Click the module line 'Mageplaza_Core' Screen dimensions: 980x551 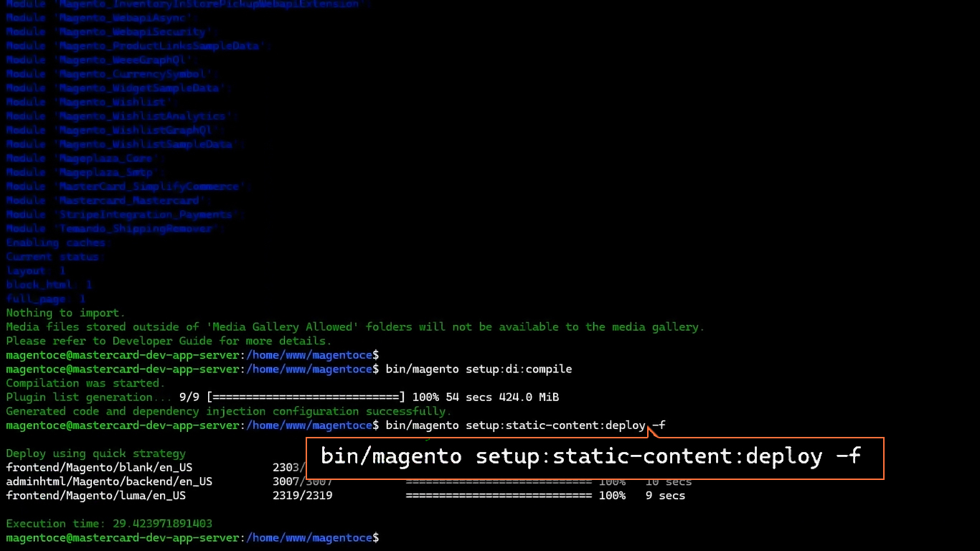(x=85, y=159)
